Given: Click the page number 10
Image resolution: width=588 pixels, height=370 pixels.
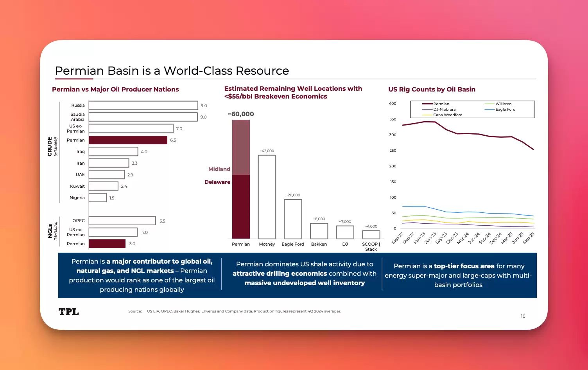Looking at the screenshot, I should click(523, 316).
